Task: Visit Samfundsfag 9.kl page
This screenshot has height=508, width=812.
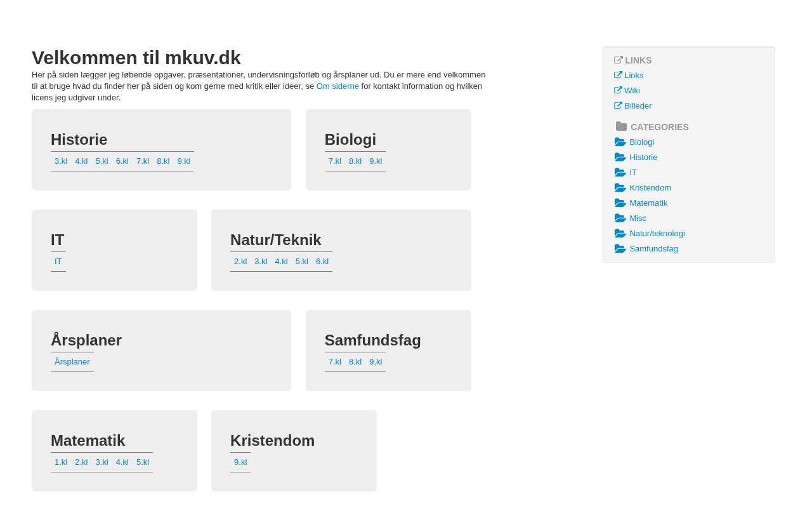Action: [x=376, y=362]
